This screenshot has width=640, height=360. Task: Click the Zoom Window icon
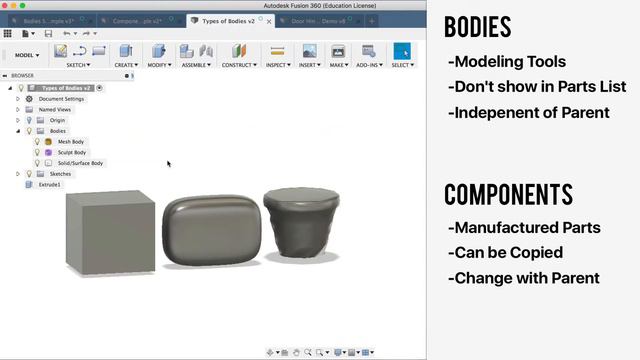pos(320,352)
